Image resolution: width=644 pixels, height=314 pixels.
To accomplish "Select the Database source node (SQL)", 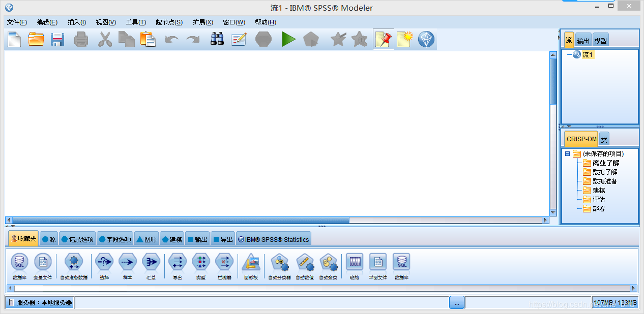I will tap(20, 266).
